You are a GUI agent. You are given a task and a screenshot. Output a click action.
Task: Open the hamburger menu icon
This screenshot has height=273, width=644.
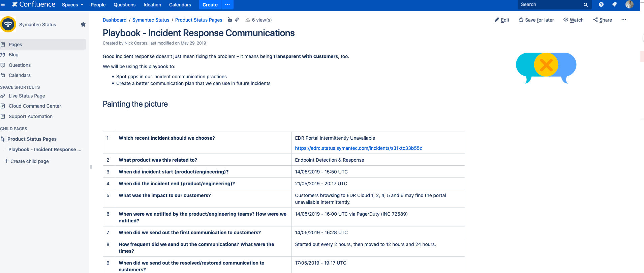coord(3,5)
